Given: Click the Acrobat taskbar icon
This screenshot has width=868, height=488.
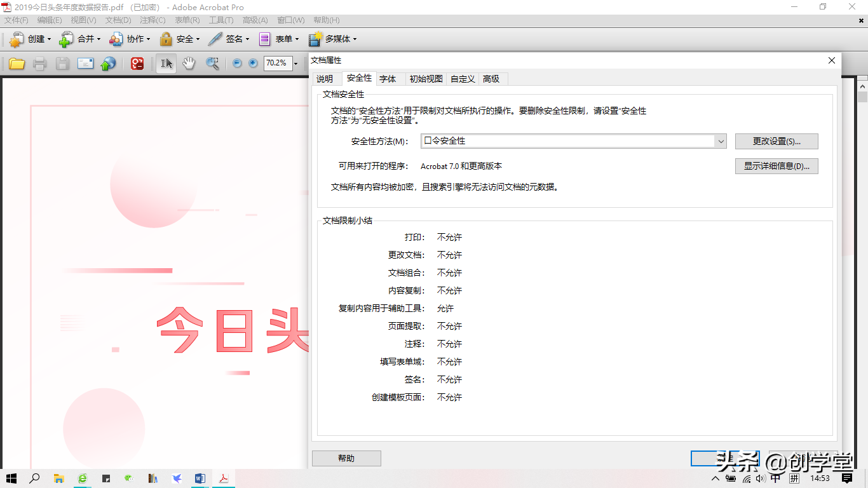Looking at the screenshot, I should point(224,478).
